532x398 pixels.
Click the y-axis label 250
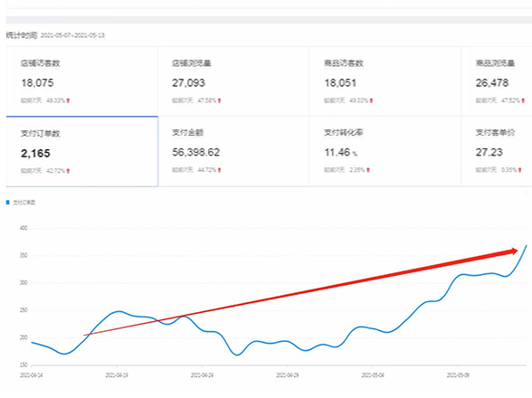[24, 310]
